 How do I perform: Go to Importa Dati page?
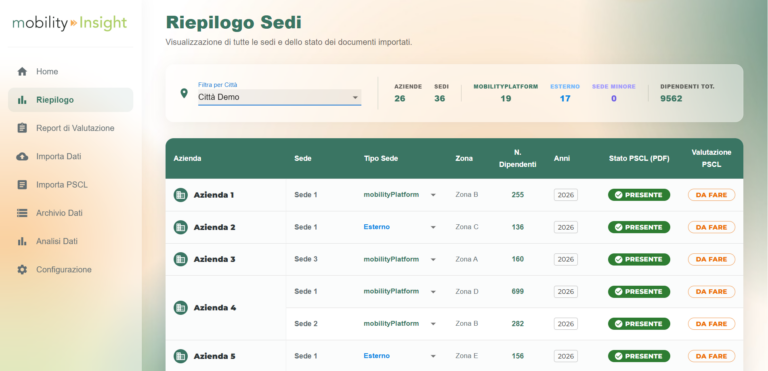[x=71, y=156]
